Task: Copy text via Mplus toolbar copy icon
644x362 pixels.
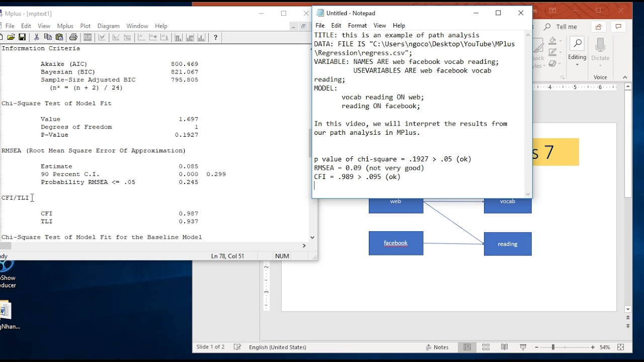Action: click(x=48, y=37)
